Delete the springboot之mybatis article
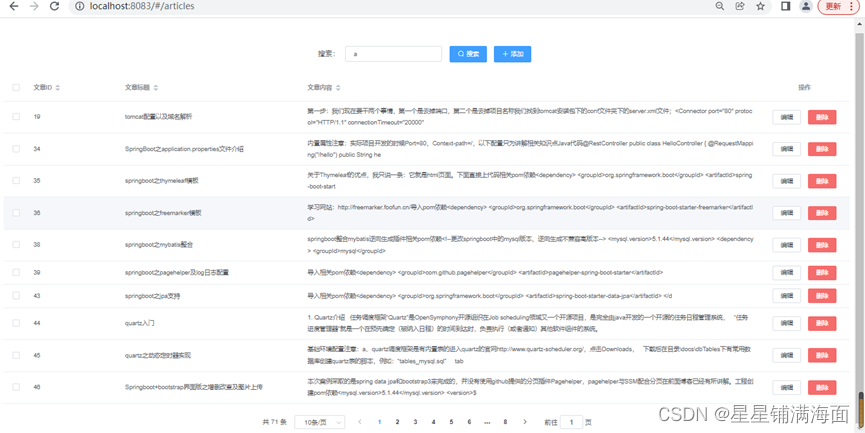 [x=822, y=245]
